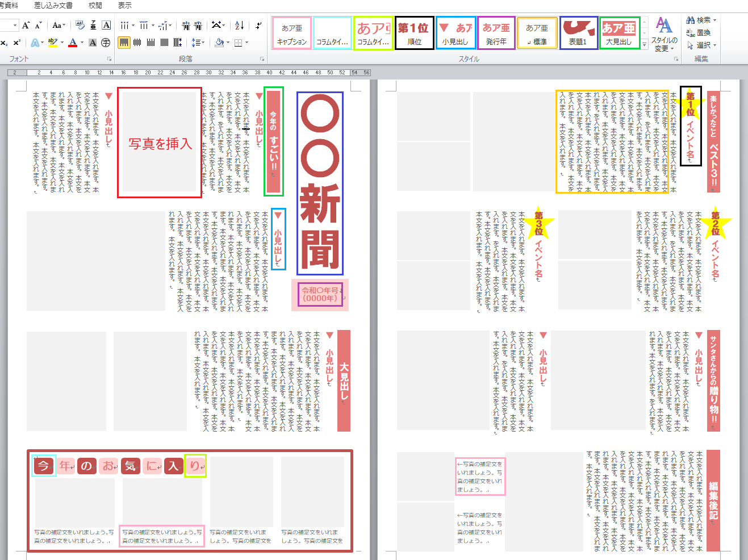The image size is (748, 560).
Task: Open the font color dropdown arrow
Action: (81, 43)
